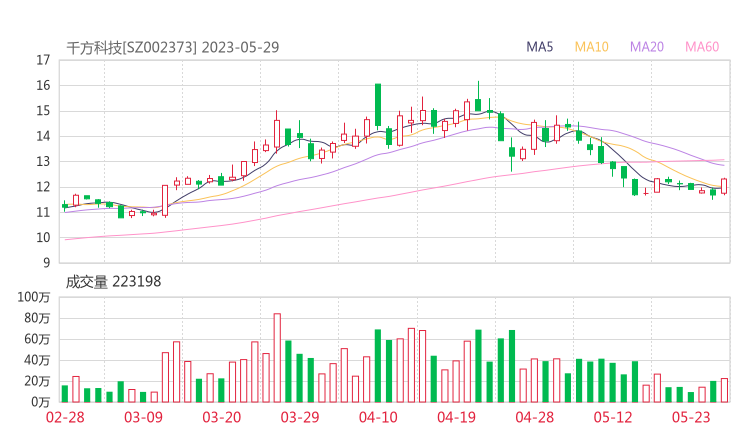This screenshot has height=440, width=740.
Task: Select the 02-28 date axis label
Action: (x=65, y=418)
